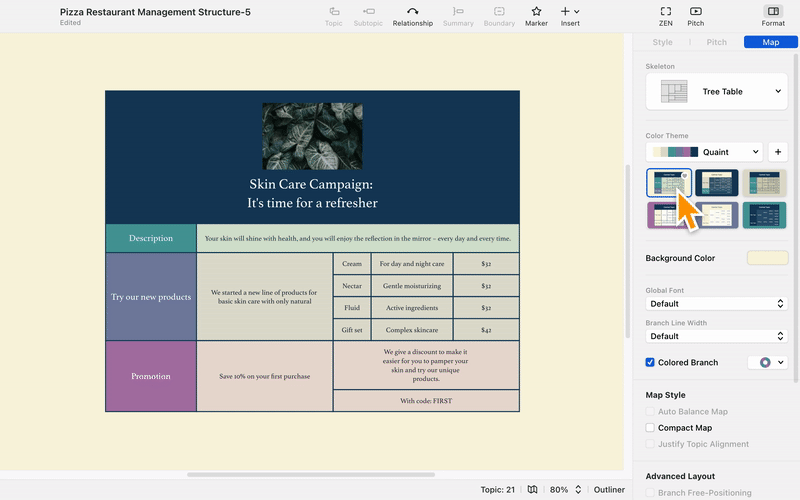The image size is (800, 500).
Task: Click the Tree Table skeleton preview icon
Action: point(674,91)
